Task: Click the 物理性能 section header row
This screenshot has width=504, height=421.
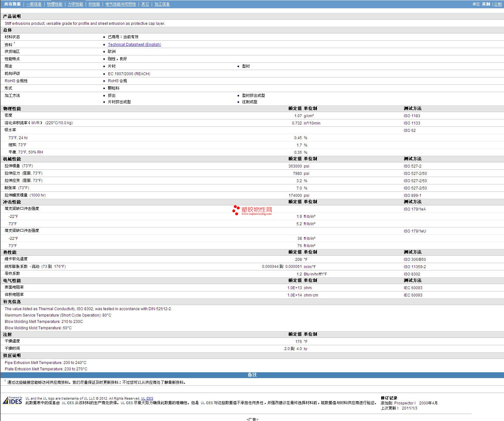Action: pyautogui.click(x=12, y=109)
